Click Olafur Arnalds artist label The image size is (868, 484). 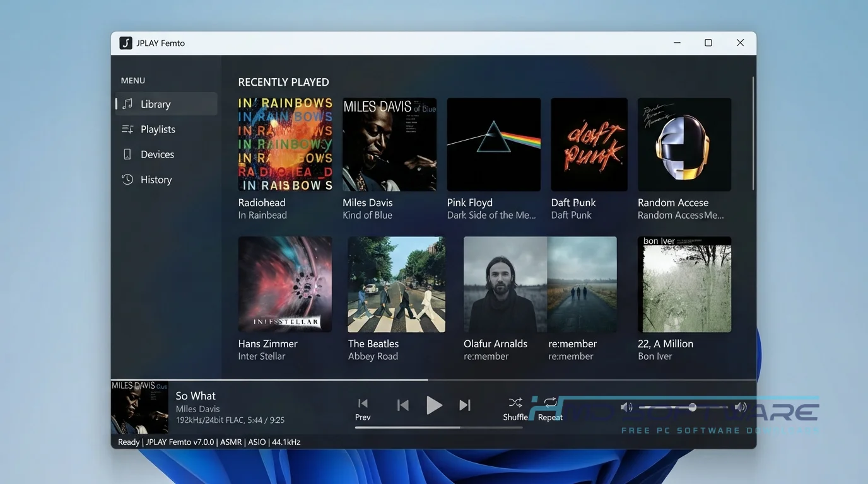(x=495, y=343)
